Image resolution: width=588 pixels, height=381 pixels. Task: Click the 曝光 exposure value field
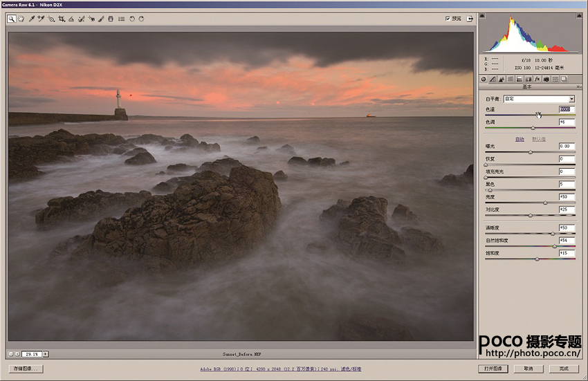click(567, 147)
